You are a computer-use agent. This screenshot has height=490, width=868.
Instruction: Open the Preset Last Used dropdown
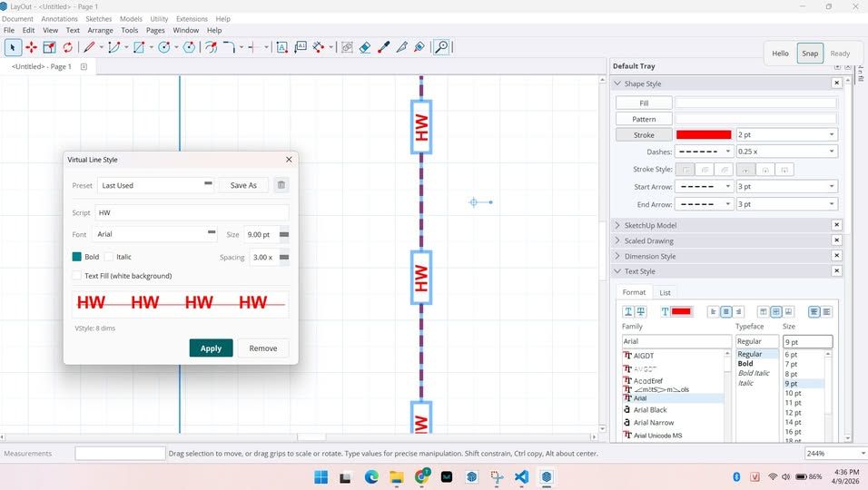click(x=155, y=185)
